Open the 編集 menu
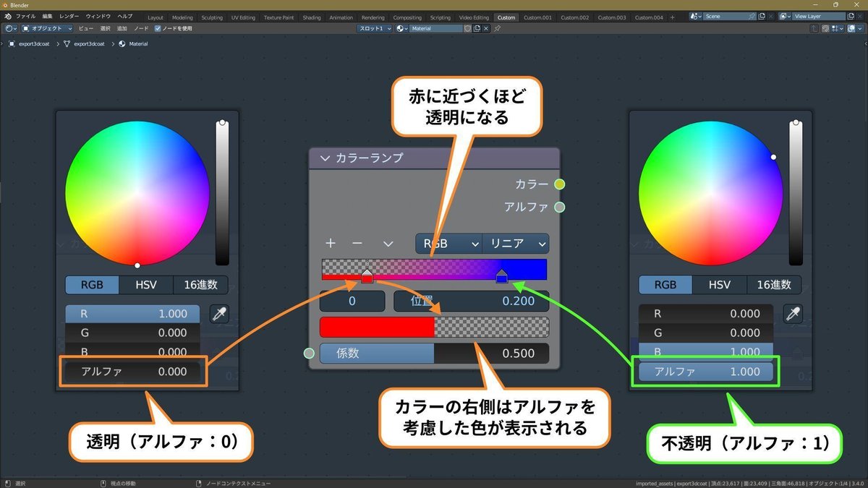Screen dimensions: 868x488 [47, 16]
